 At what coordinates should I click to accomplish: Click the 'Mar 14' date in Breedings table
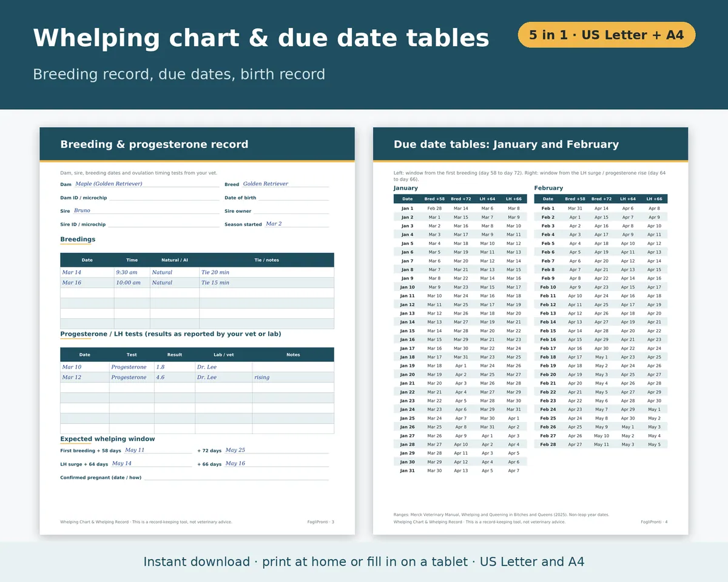click(x=87, y=273)
